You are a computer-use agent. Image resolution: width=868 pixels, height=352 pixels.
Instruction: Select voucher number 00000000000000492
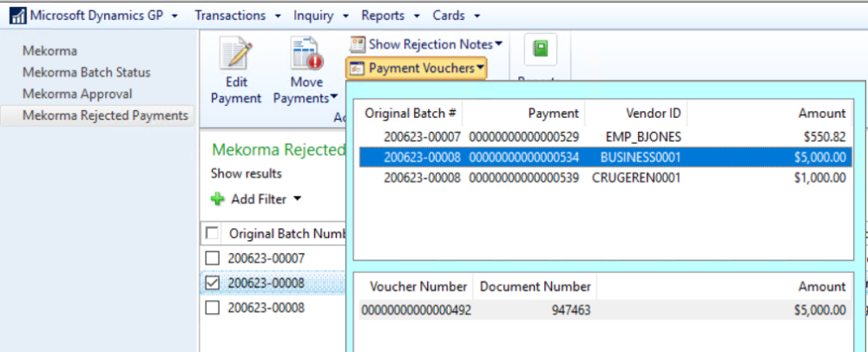coord(417,310)
